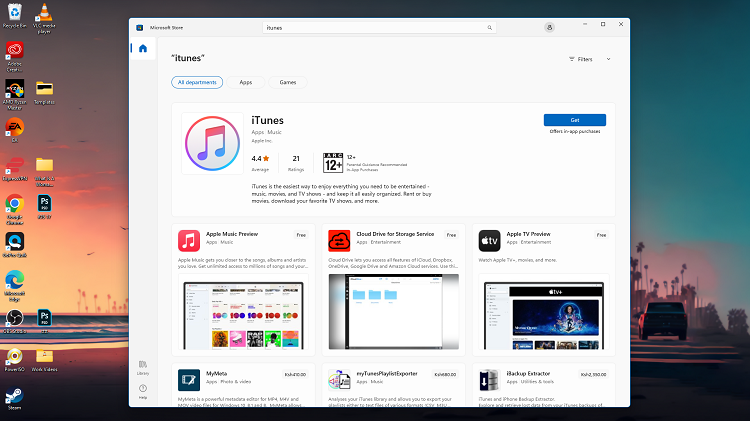
Task: Select the VLC media player desktop icon
Action: 44,18
